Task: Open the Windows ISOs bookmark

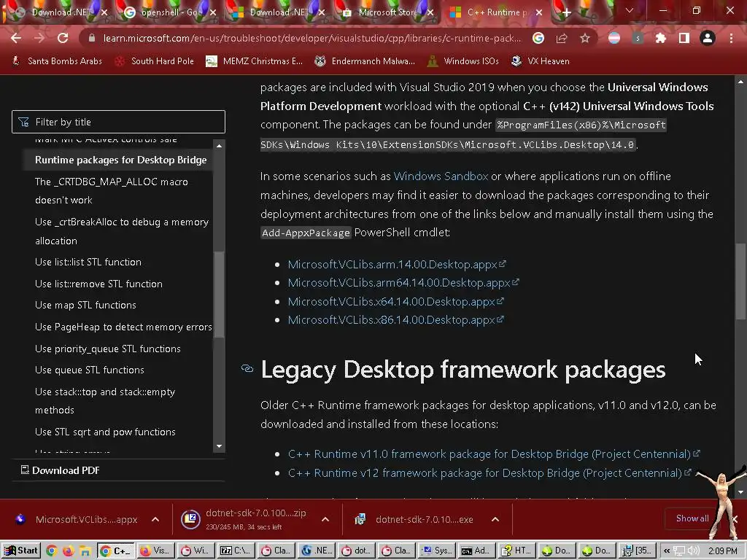Action: pos(463,61)
